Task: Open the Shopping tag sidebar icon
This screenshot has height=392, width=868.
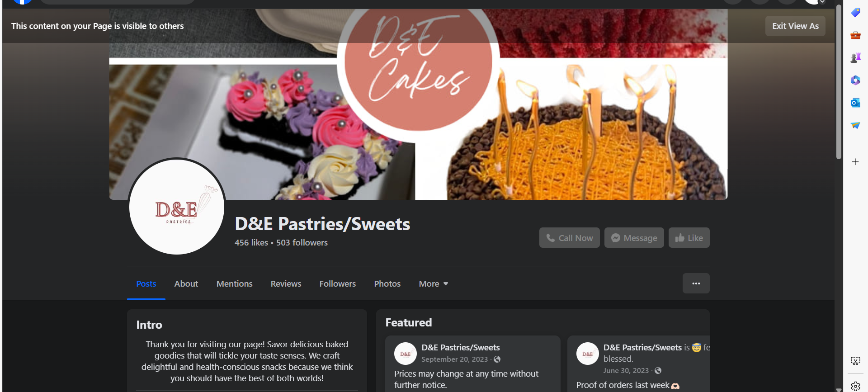Action: tap(855, 13)
